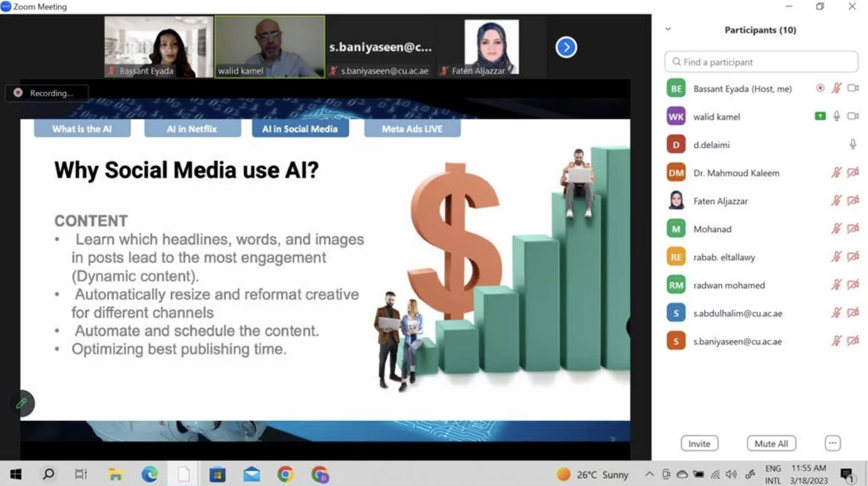
Task: Select the BE avatar for Bassant Eyada
Action: (676, 89)
